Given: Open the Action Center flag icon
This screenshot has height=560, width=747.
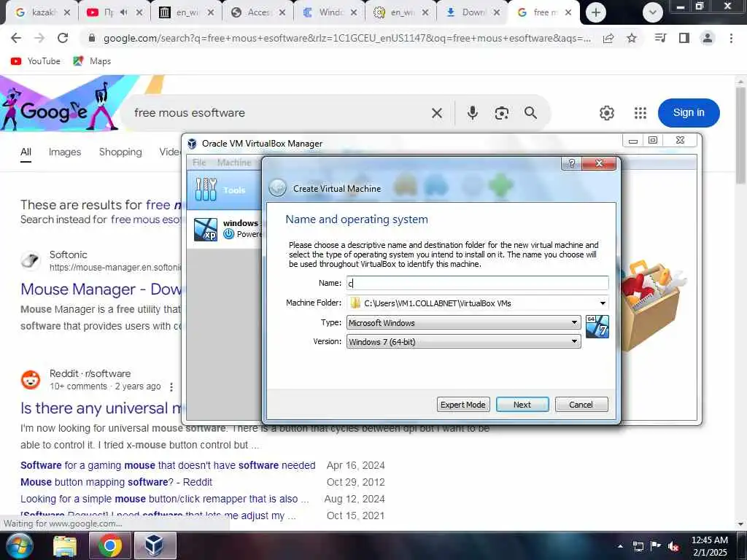Looking at the screenshot, I should click(656, 546).
